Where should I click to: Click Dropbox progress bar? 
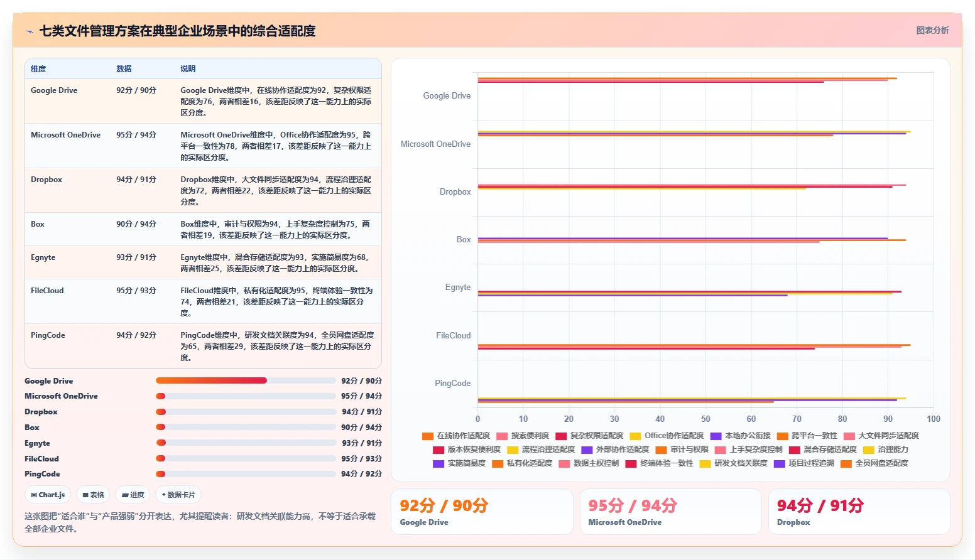pyautogui.click(x=246, y=412)
